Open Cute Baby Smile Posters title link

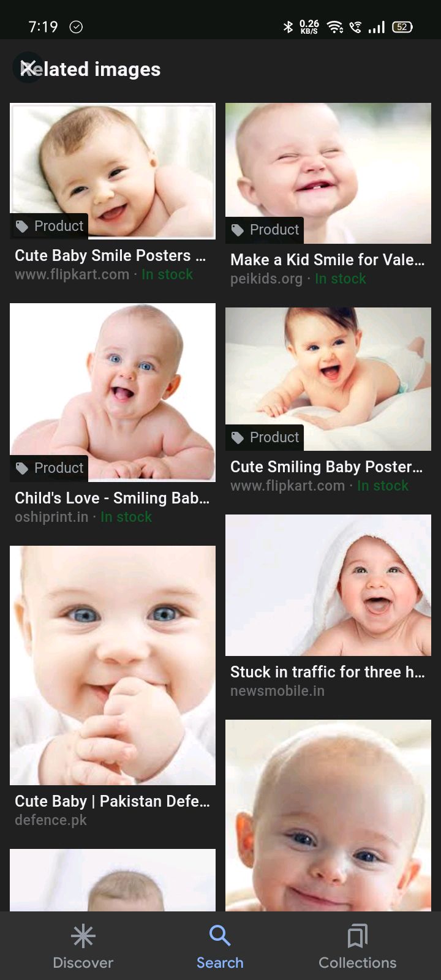point(110,255)
